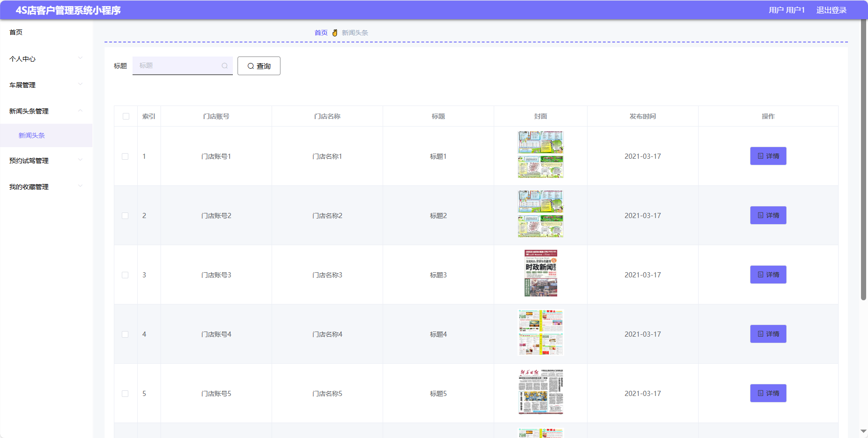
Task: Open 详情 for row 门店账号5
Action: click(768, 393)
